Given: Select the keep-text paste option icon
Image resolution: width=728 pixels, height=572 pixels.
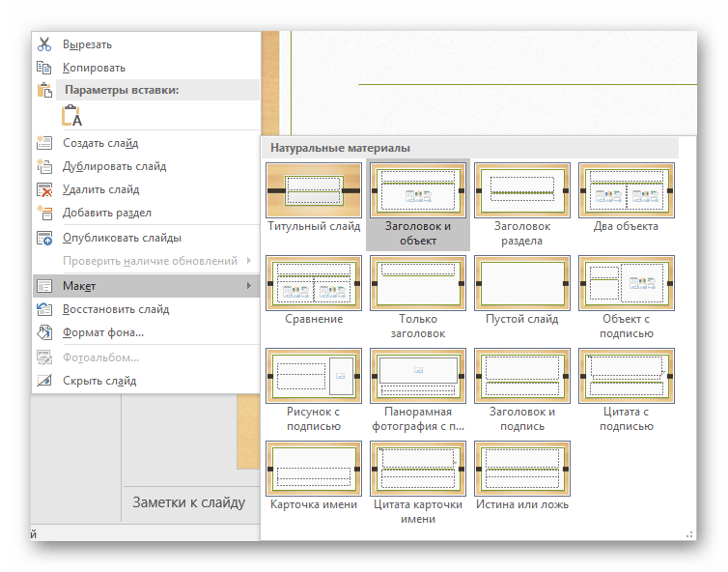Looking at the screenshot, I should point(72,117).
